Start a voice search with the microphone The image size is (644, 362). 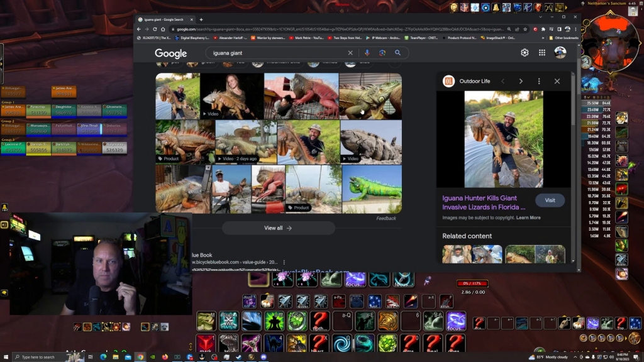point(367,53)
